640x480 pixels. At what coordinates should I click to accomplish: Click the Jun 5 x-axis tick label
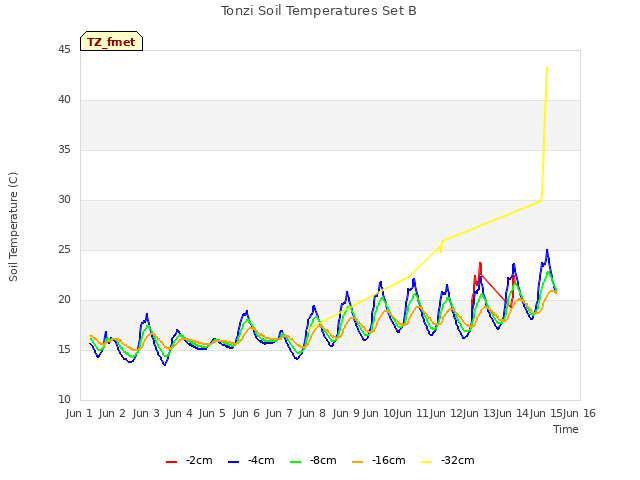click(212, 413)
